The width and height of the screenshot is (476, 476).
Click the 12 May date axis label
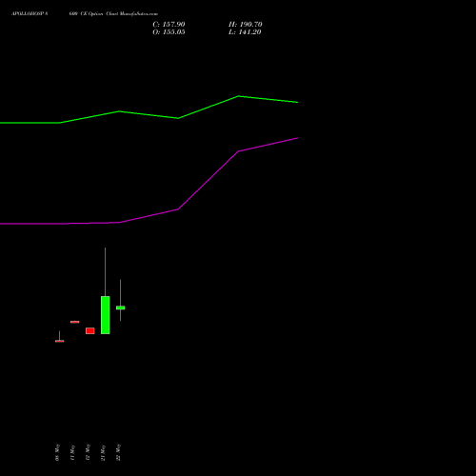coord(88,452)
